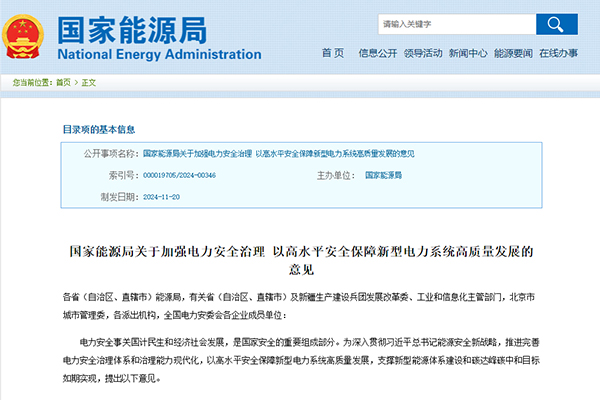Click the article's main headline
Image resolution: width=600 pixels, height=400 pixels.
coord(300,260)
